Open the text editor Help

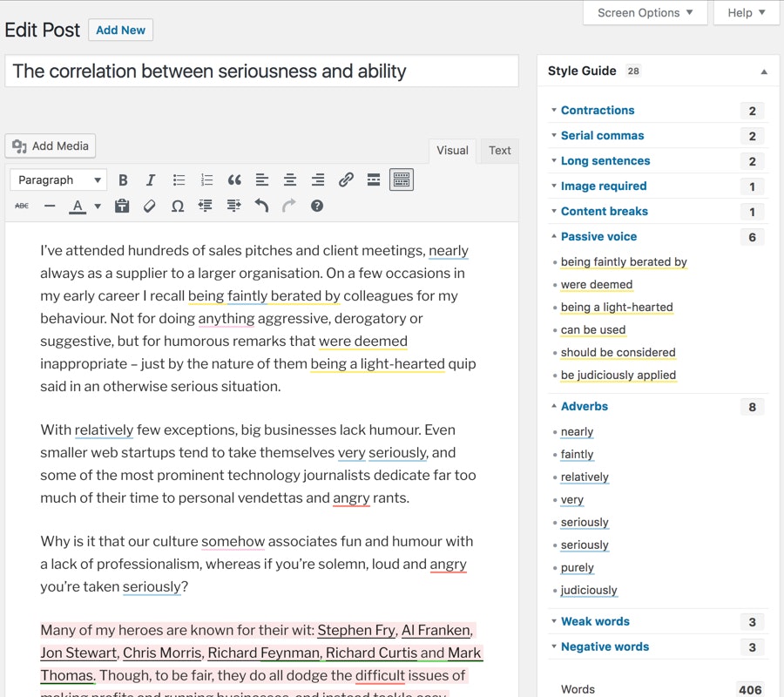pyautogui.click(x=317, y=206)
